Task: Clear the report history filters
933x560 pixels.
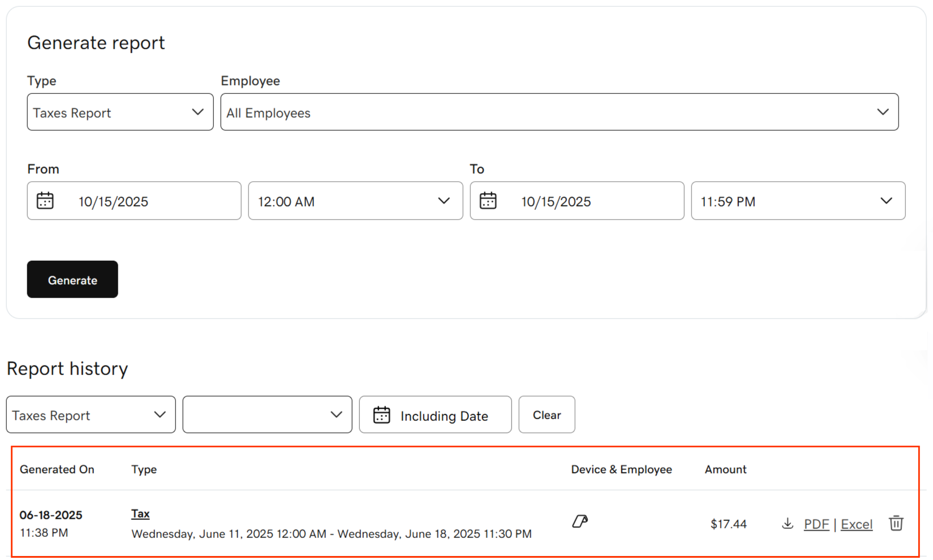Action: point(546,415)
